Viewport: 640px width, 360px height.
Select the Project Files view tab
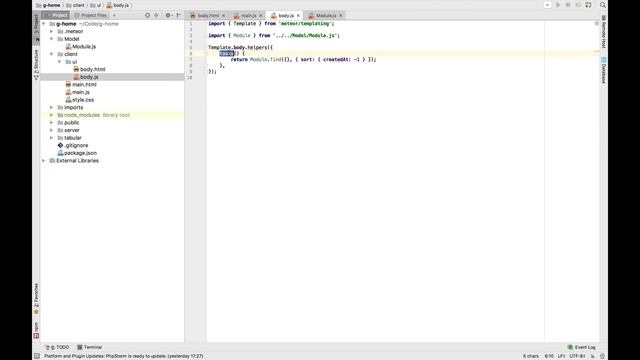pyautogui.click(x=91, y=15)
